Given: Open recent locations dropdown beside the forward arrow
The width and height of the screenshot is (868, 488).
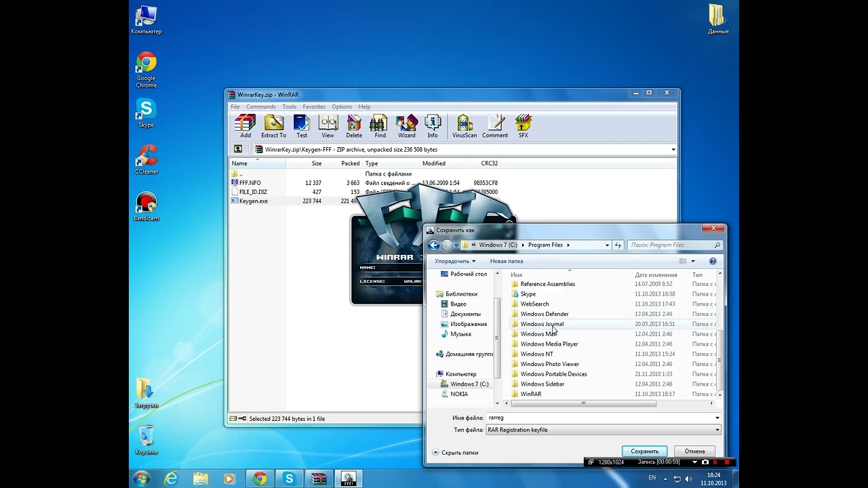Looking at the screenshot, I should tap(456, 245).
